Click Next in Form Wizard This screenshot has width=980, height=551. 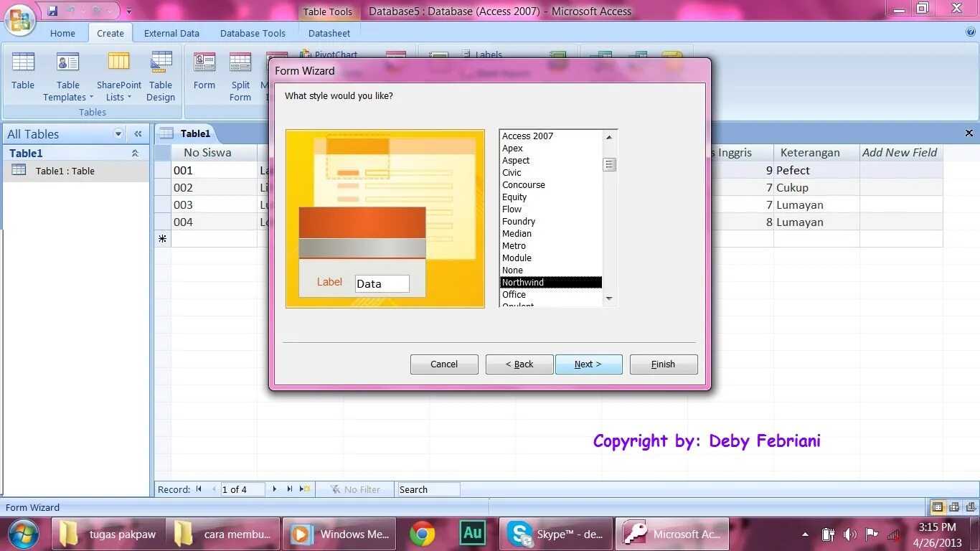point(588,364)
